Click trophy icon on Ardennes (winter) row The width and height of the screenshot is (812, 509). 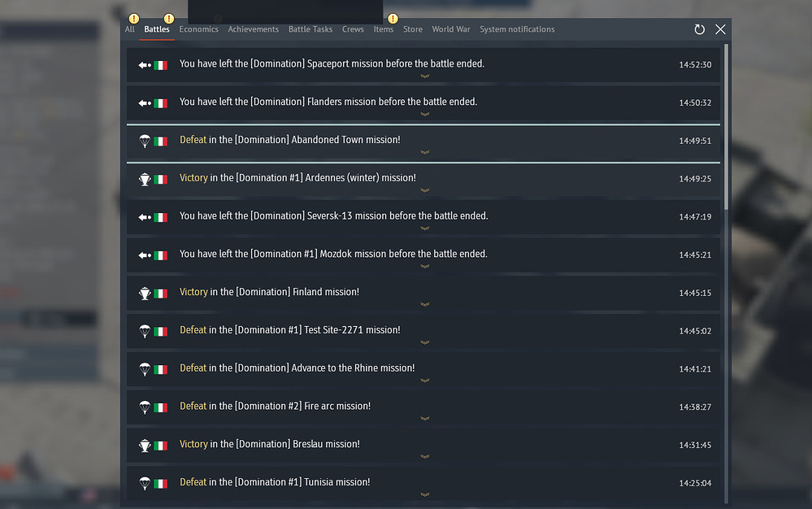pos(145,179)
